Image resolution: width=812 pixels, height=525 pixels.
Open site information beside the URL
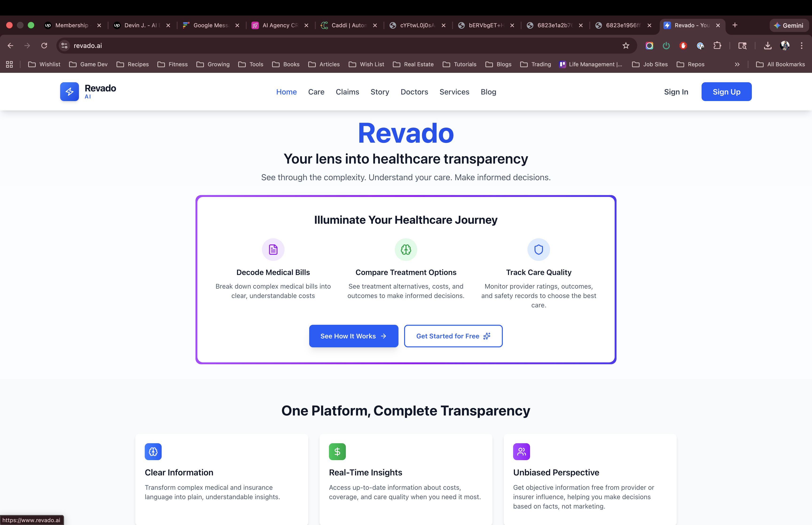click(64, 45)
